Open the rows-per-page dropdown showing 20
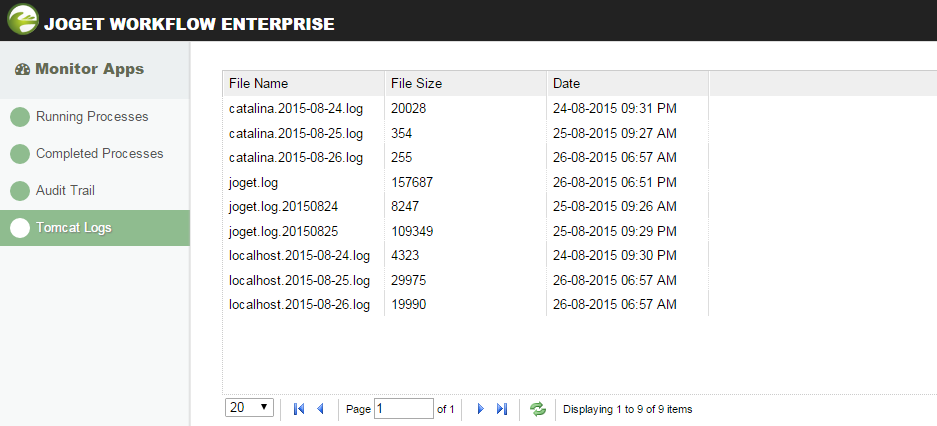This screenshot has width=937, height=426. point(250,407)
